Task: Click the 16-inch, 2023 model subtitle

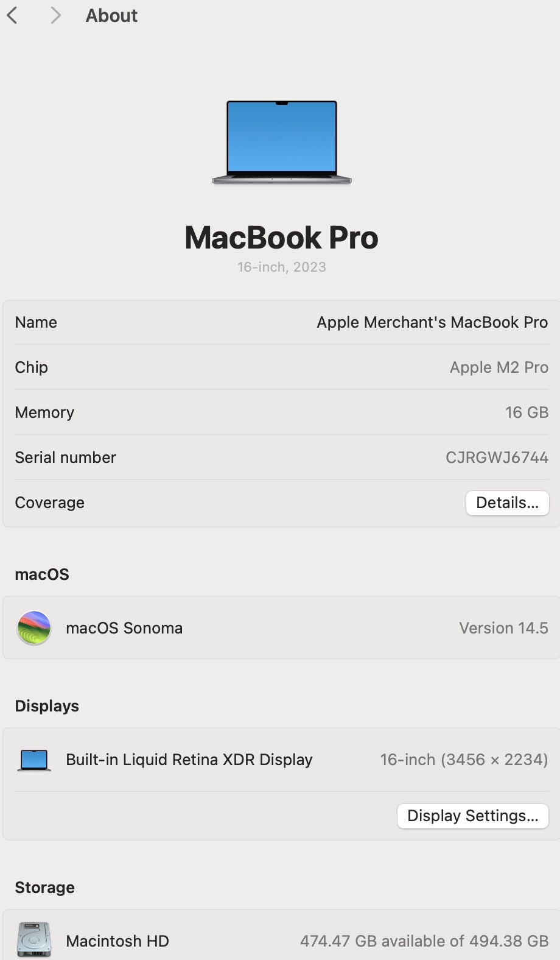Action: click(281, 267)
